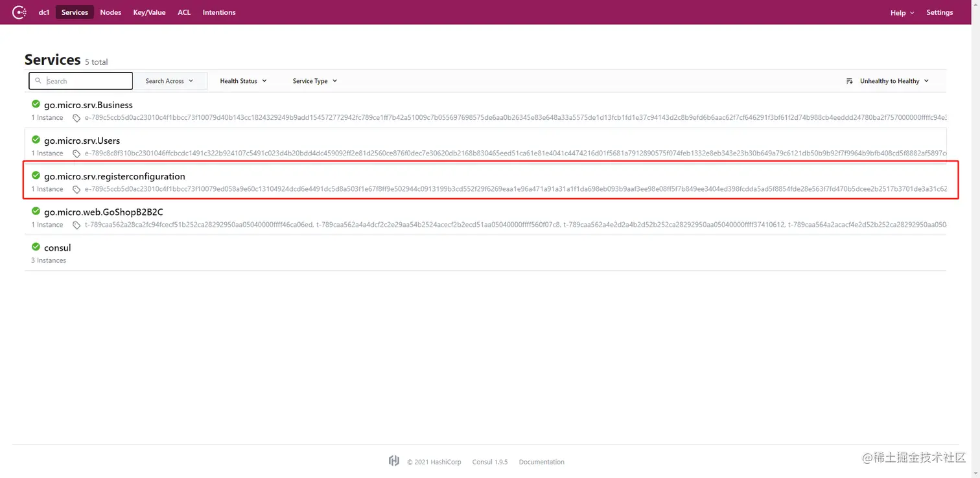Click '1 Instance' under go.micro.srv.Users

tap(47, 154)
